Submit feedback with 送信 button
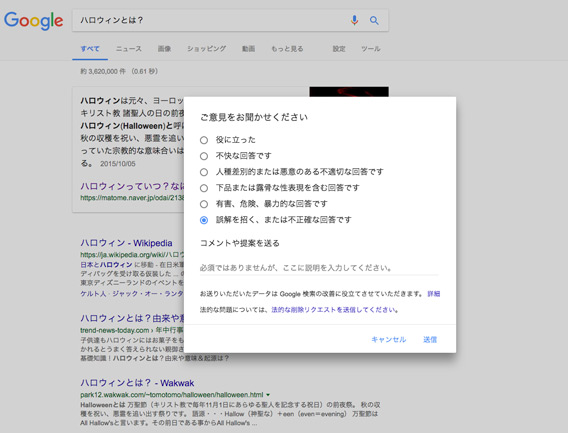This screenshot has width=568, height=433. (x=430, y=340)
